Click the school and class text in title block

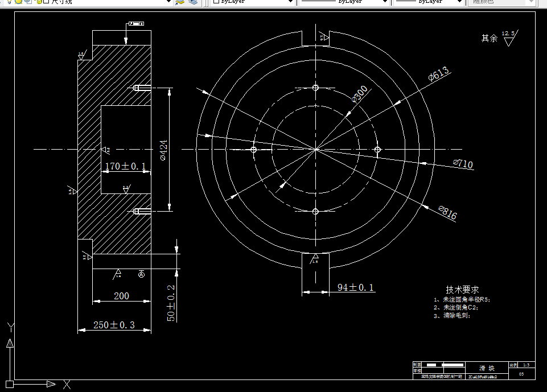coord(441,377)
